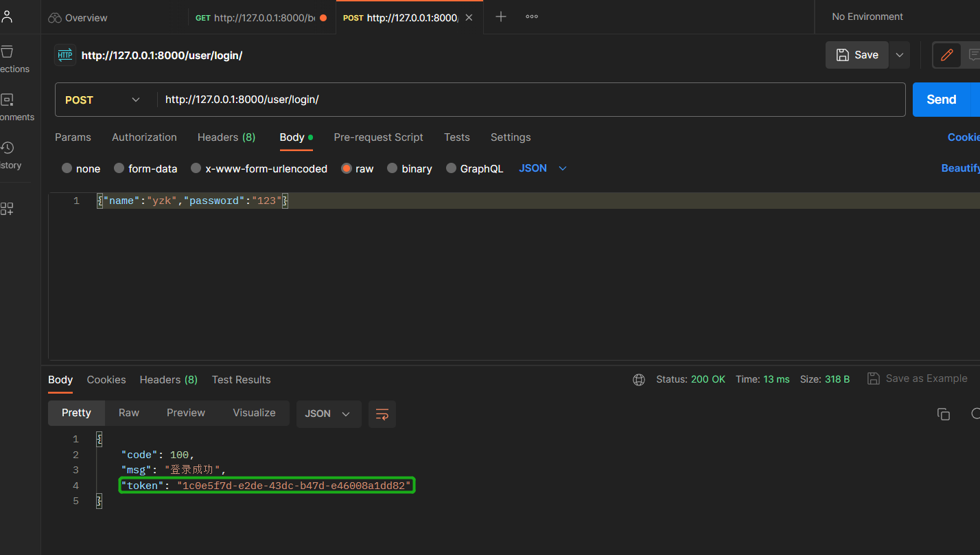Screen dimensions: 980x555
Task: Open the History sidebar icon
Action: click(7, 148)
